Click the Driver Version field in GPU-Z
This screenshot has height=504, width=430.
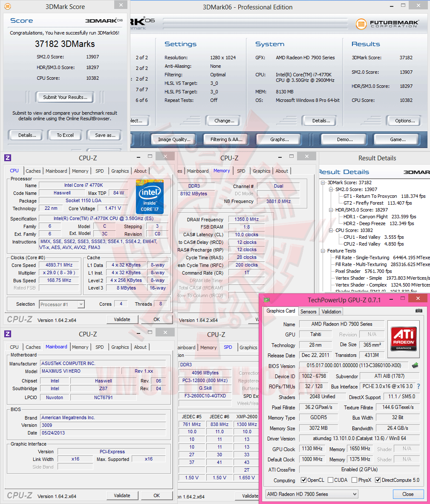pyautogui.click(x=359, y=438)
